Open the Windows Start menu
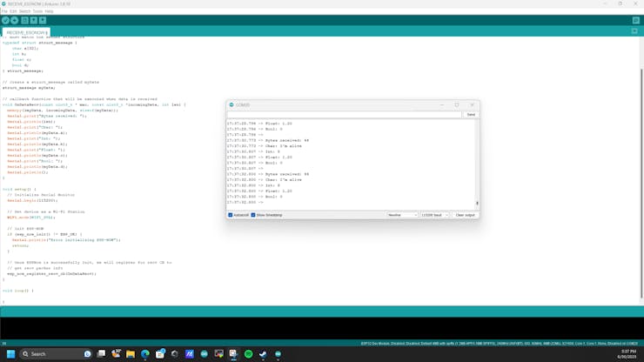This screenshot has width=644, height=362. [10, 354]
